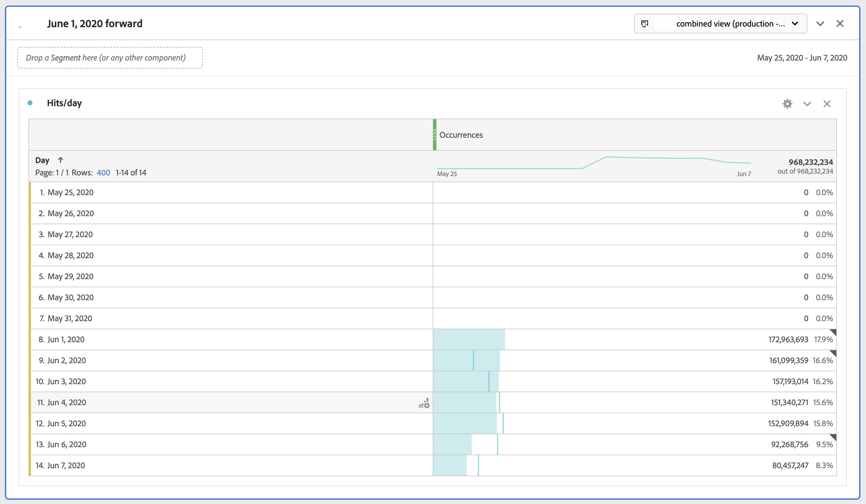
Task: Click the 400 rows per page link
Action: coord(103,173)
